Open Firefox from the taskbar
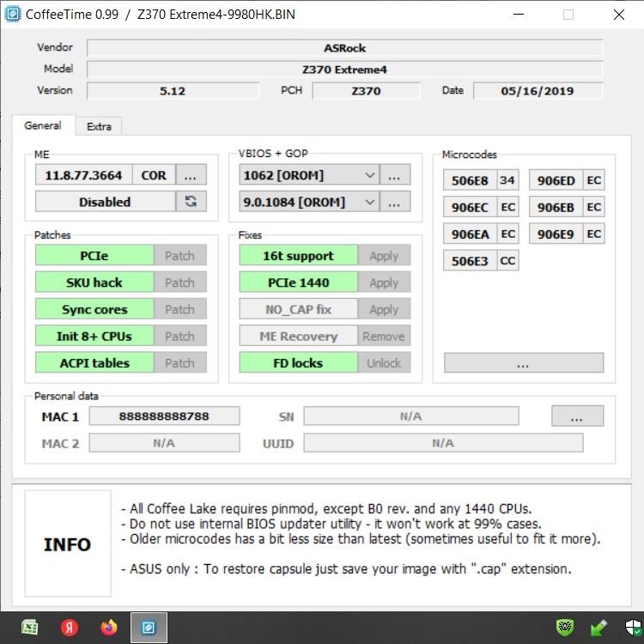The image size is (644, 644). (x=109, y=627)
